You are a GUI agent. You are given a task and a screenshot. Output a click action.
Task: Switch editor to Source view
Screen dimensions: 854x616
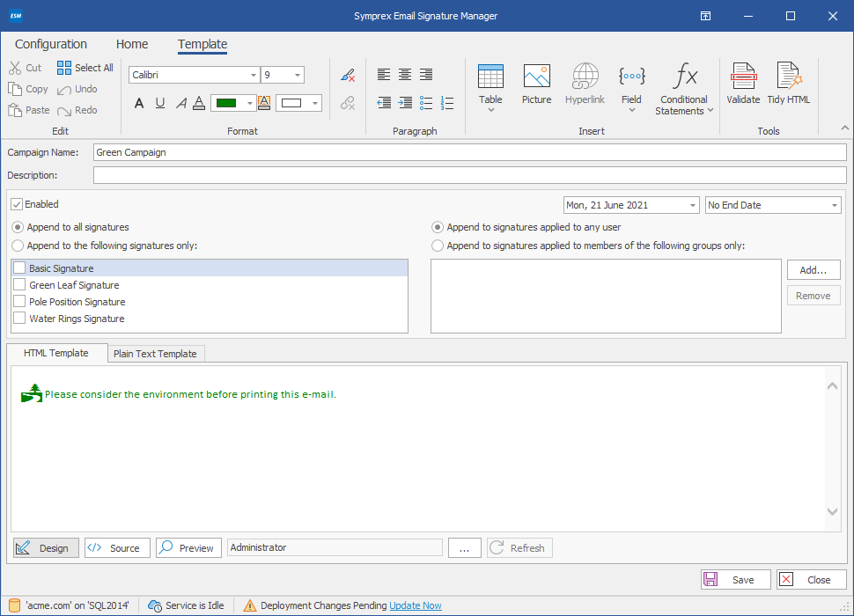(117, 548)
